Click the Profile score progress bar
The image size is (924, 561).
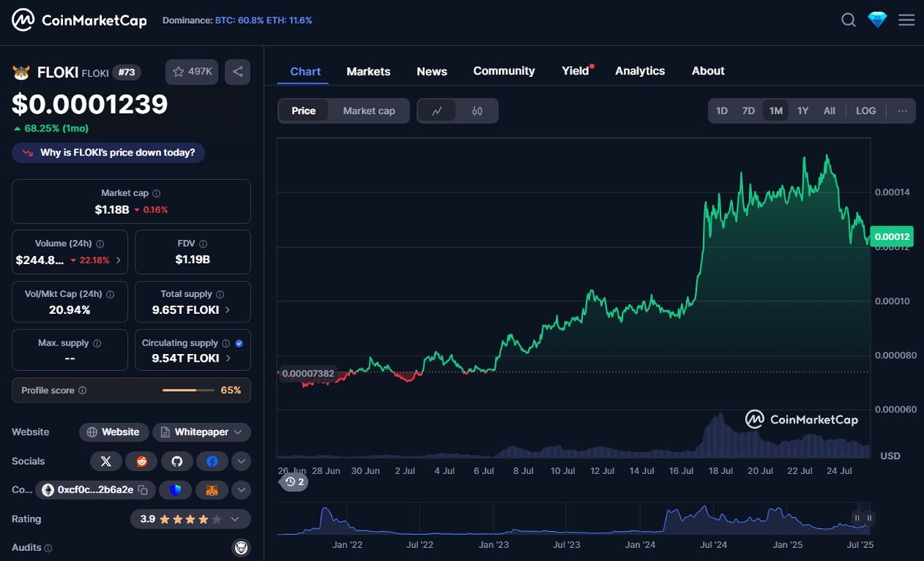pyautogui.click(x=189, y=390)
